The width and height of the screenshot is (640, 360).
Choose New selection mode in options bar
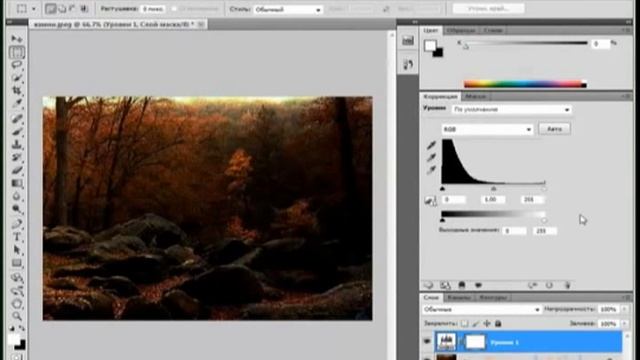pos(50,9)
